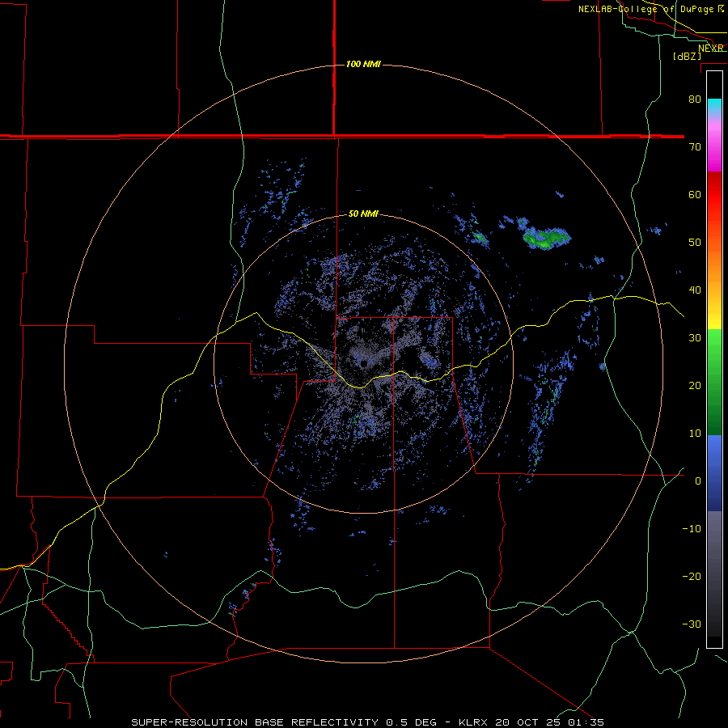Click the 0 dBZ scale value
The width and height of the screenshot is (728, 728).
[698, 481]
